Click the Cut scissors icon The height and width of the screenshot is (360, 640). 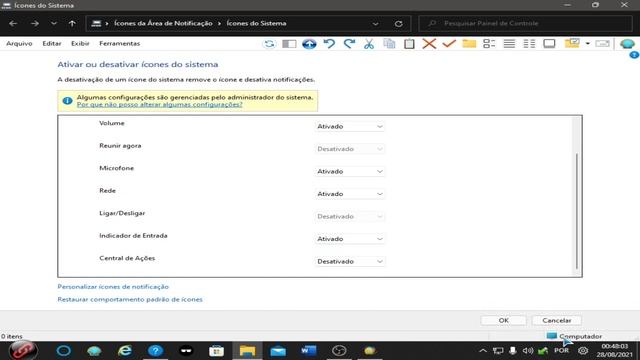369,44
